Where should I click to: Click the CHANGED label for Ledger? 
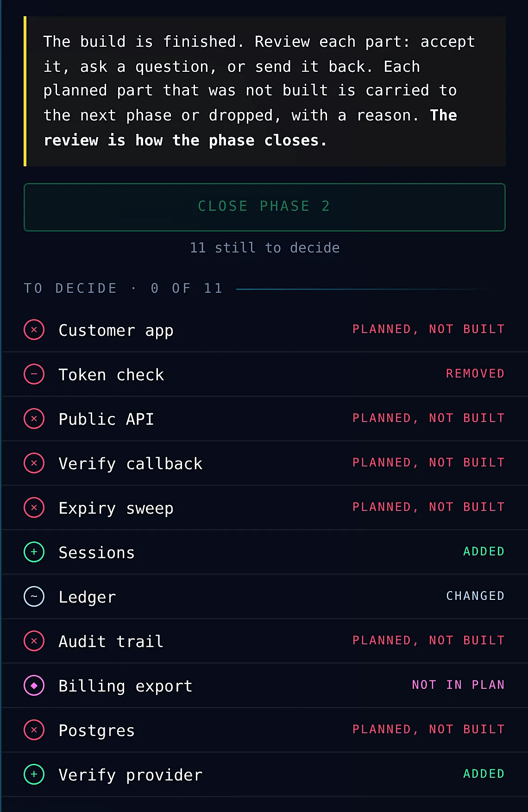coord(475,596)
